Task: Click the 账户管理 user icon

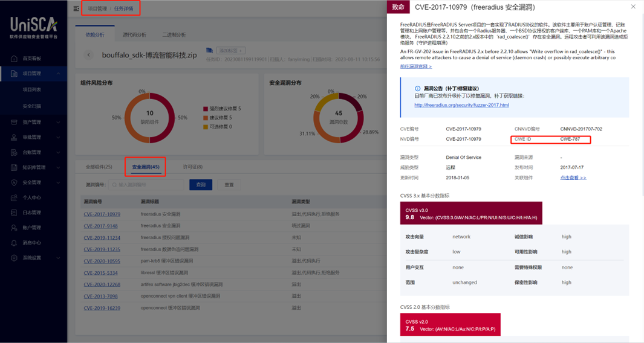Action: [x=14, y=228]
